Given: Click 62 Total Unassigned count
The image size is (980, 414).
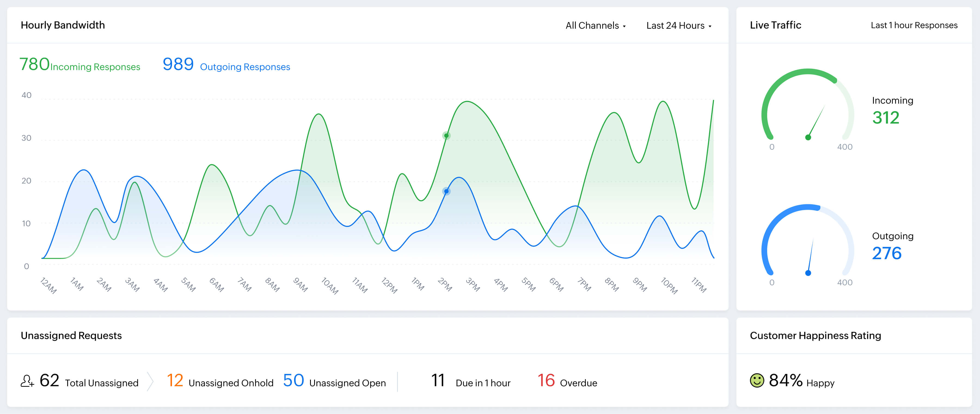Looking at the screenshot, I should click(50, 381).
